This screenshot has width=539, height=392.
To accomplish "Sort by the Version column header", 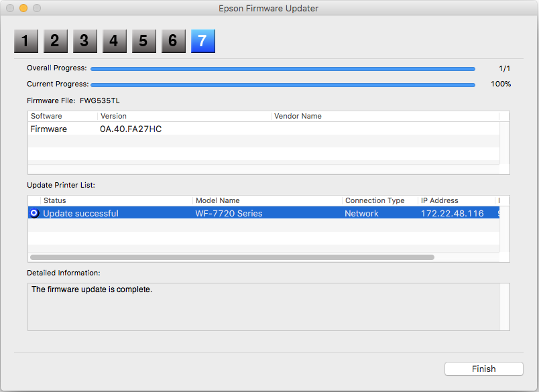I will pos(184,116).
